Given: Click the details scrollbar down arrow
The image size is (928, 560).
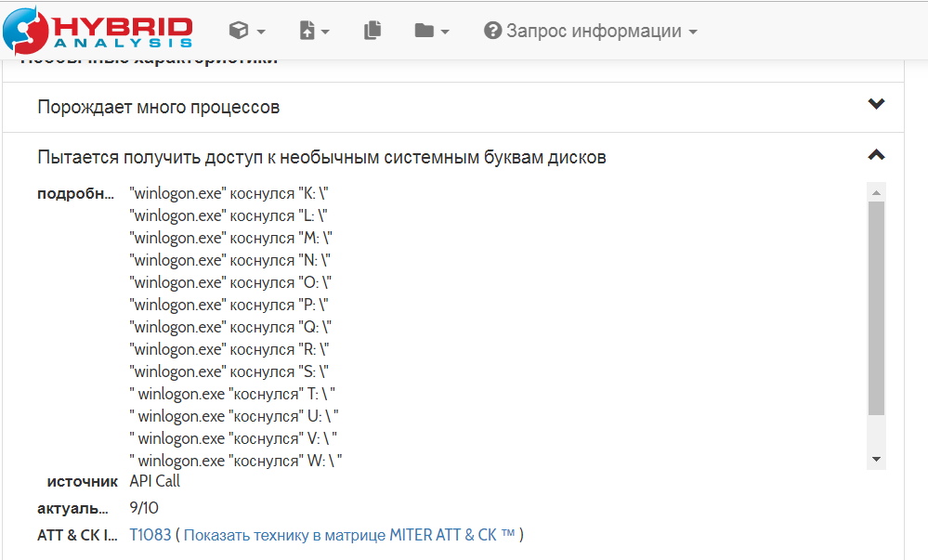Looking at the screenshot, I should click(x=876, y=460).
